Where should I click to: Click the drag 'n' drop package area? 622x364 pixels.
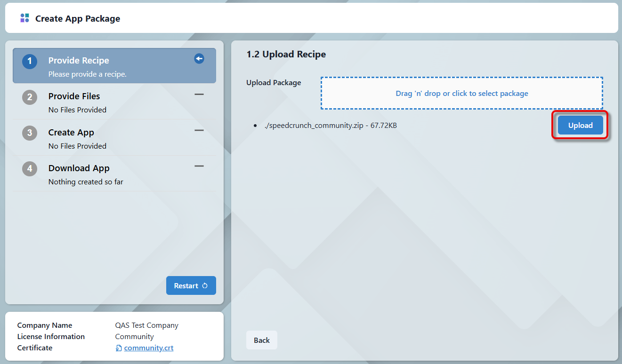coord(461,94)
